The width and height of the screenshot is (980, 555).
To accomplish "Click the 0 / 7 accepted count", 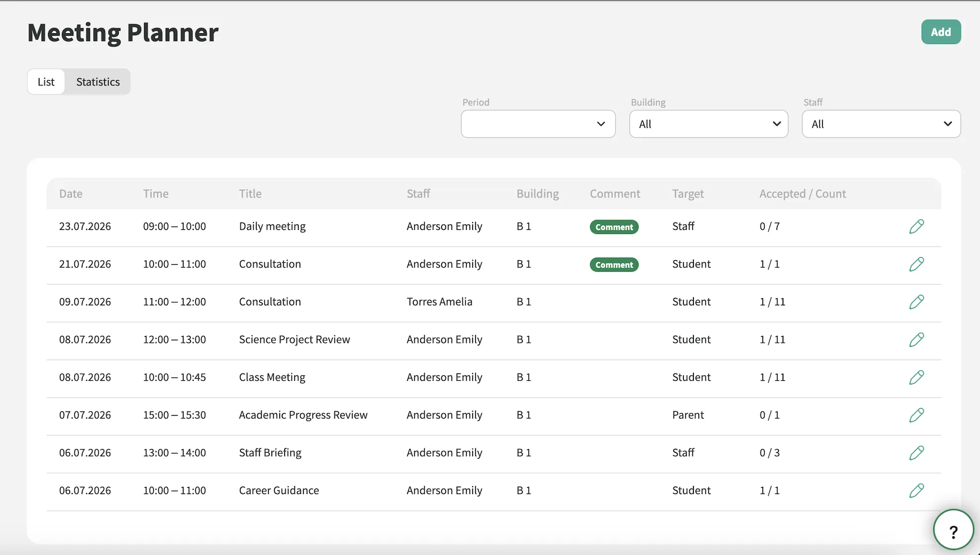I will pos(770,226).
